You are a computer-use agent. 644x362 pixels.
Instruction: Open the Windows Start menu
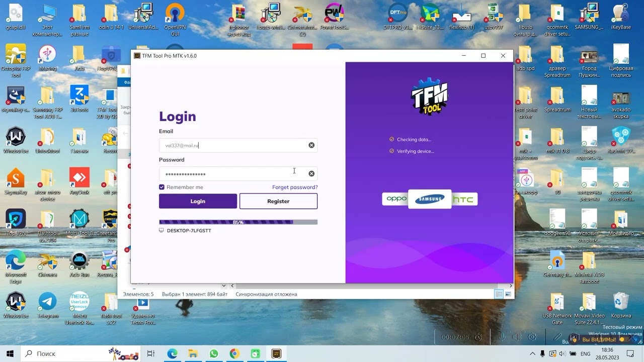(10, 353)
